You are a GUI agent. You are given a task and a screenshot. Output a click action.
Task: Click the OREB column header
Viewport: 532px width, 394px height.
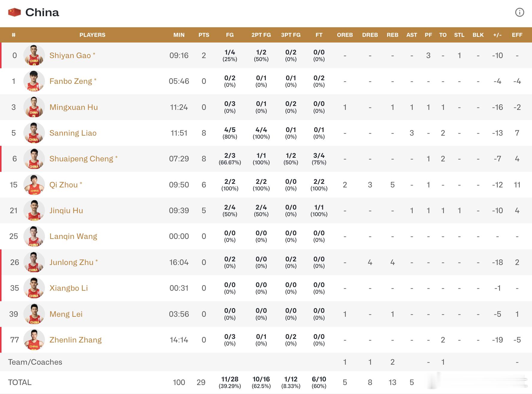[345, 35]
